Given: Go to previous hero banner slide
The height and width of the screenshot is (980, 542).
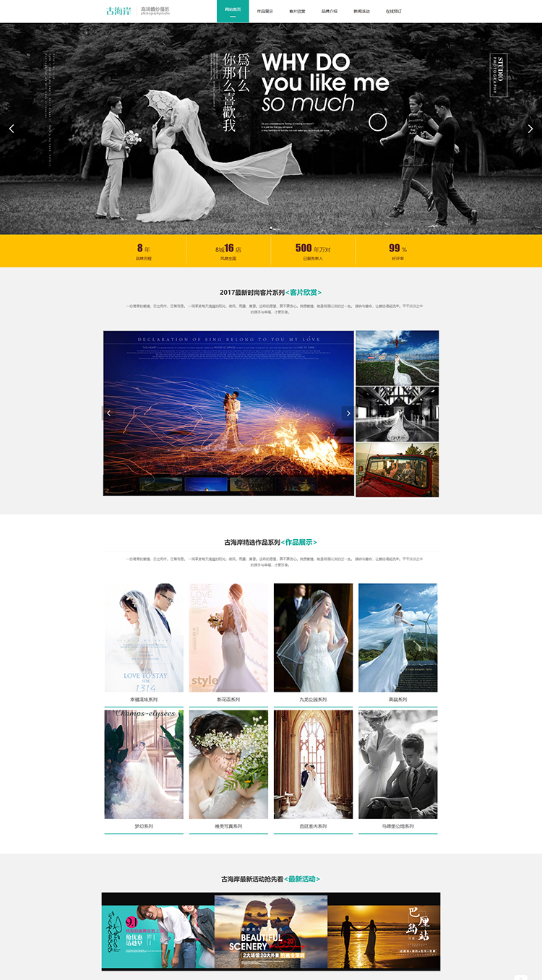Looking at the screenshot, I should point(12,129).
